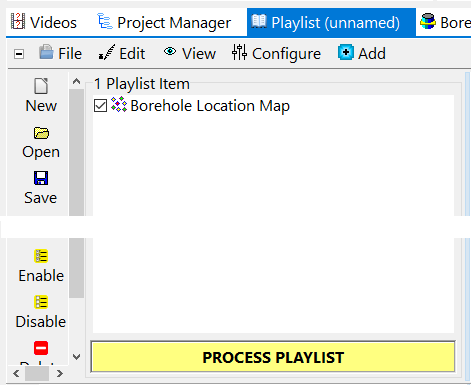Save the playlist using the floppy disk icon
471x385 pixels.
click(x=41, y=178)
